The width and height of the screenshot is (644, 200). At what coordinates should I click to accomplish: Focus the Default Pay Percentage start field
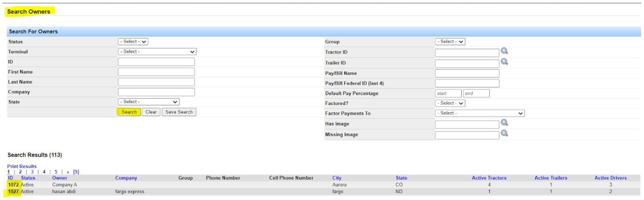click(449, 93)
